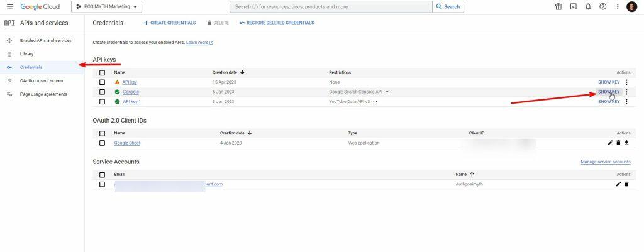The image size is (644, 252).
Task: Open the notifications bell
Action: (x=588, y=6)
